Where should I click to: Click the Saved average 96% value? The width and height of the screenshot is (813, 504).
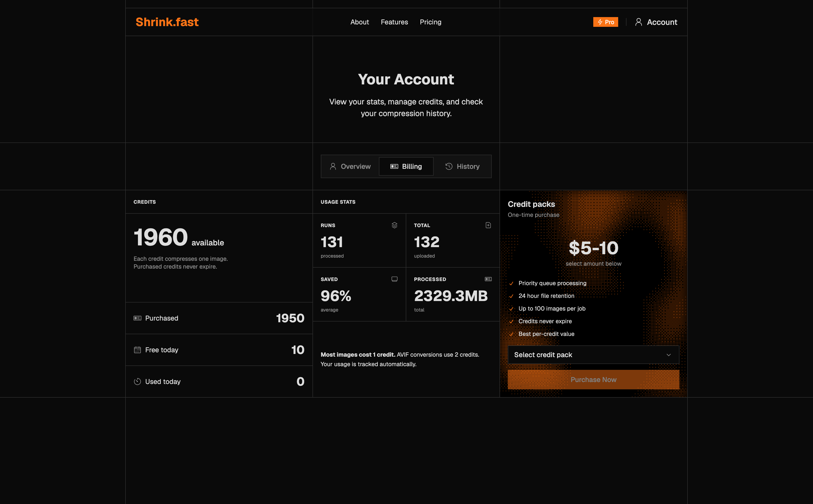[336, 296]
